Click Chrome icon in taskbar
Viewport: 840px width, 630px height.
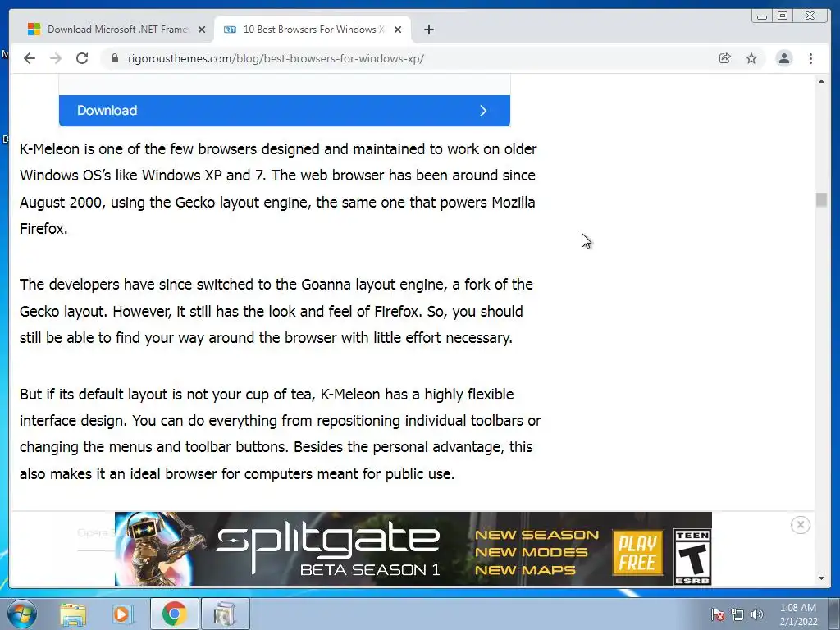174,614
